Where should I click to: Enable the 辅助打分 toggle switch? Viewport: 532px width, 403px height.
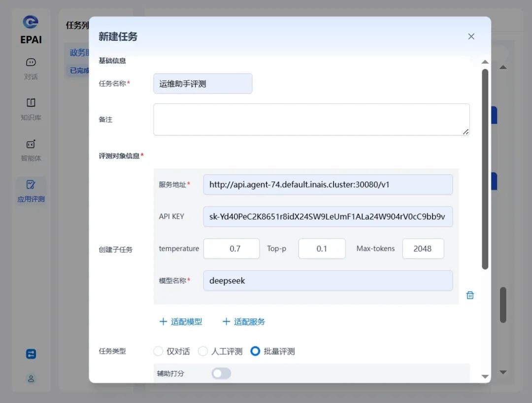(221, 374)
